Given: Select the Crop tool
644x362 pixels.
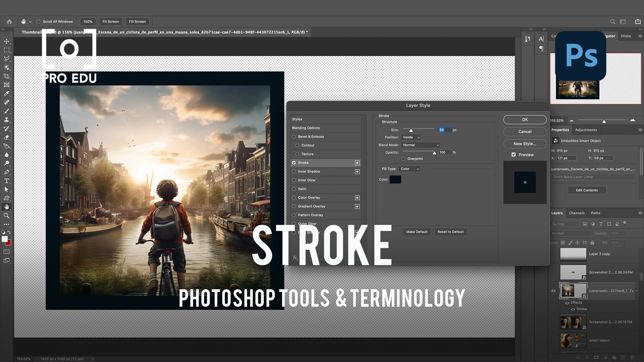Looking at the screenshot, I should (x=7, y=76).
